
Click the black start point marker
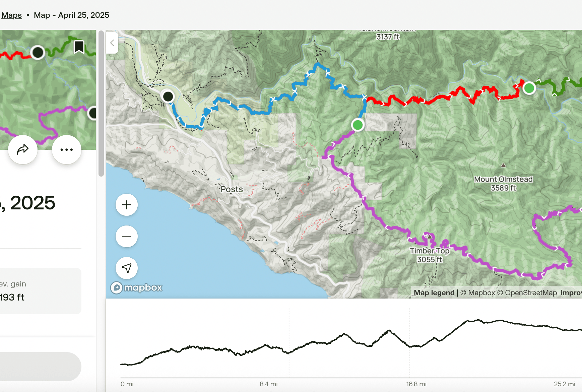[x=168, y=96]
